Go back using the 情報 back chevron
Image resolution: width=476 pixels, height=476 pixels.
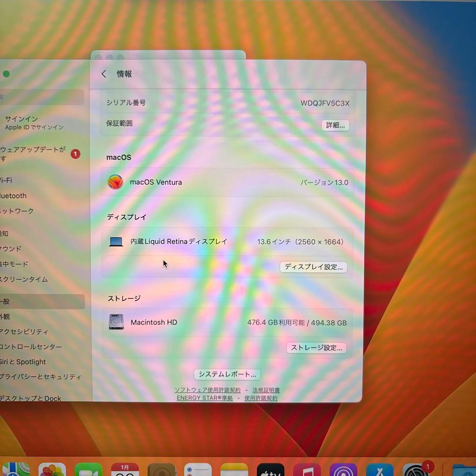click(x=104, y=74)
